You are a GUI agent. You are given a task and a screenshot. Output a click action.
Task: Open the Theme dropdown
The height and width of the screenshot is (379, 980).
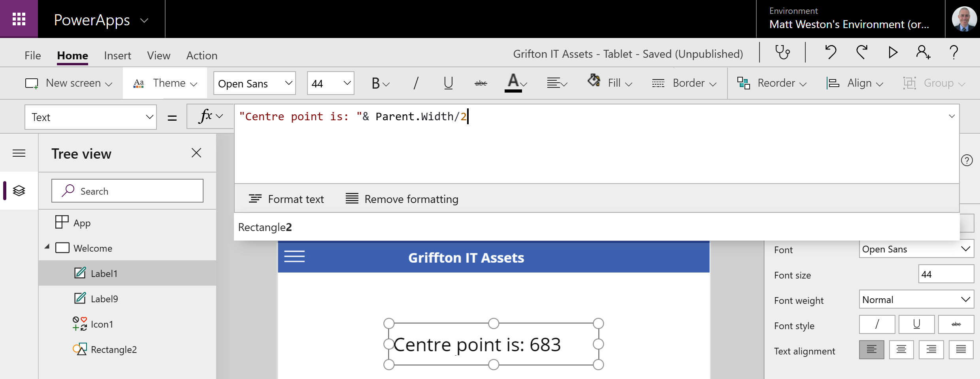pyautogui.click(x=165, y=83)
